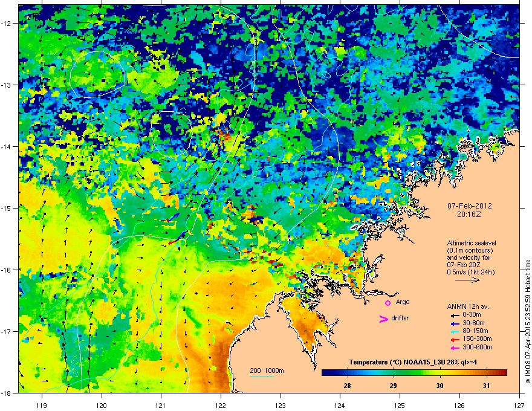The height and width of the screenshot is (411, 532).
Task: Click latitude axis label -16
Action: (x=6, y=270)
